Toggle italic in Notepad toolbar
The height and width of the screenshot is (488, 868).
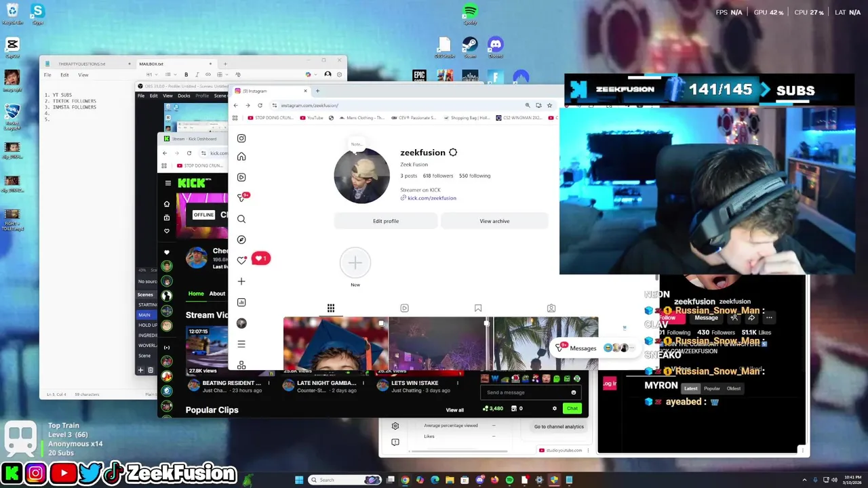[197, 75]
